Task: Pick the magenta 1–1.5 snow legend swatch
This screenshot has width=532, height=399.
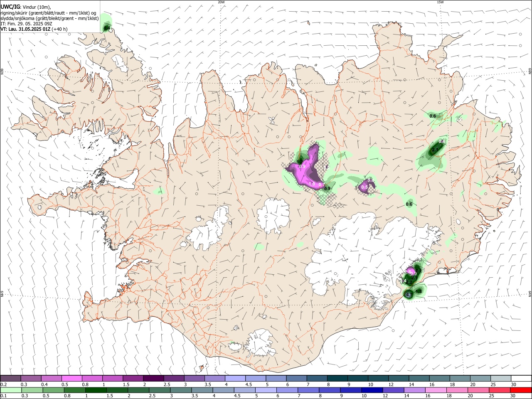Action: point(113,378)
